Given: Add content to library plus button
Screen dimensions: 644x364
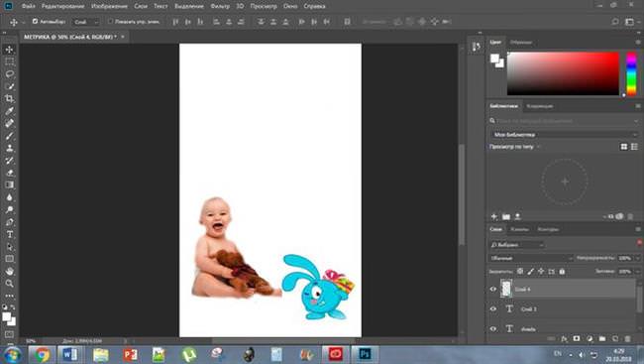Looking at the screenshot, I should click(494, 216).
